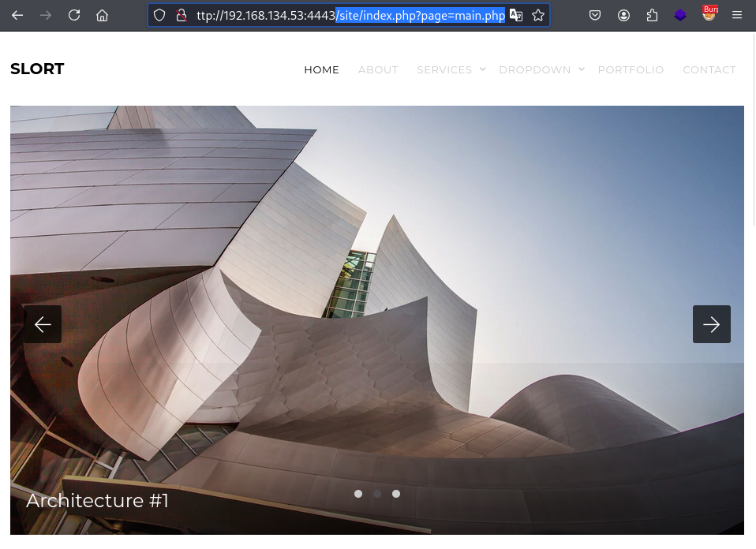Viewport: 756px width, 549px height.
Task: Expand the SERVICES menu chevron
Action: click(x=483, y=69)
